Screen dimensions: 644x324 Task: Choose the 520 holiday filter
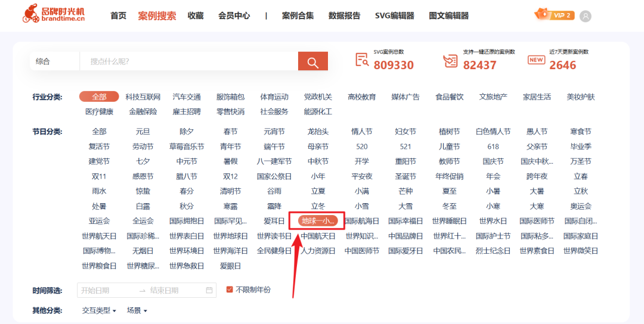pyautogui.click(x=362, y=147)
